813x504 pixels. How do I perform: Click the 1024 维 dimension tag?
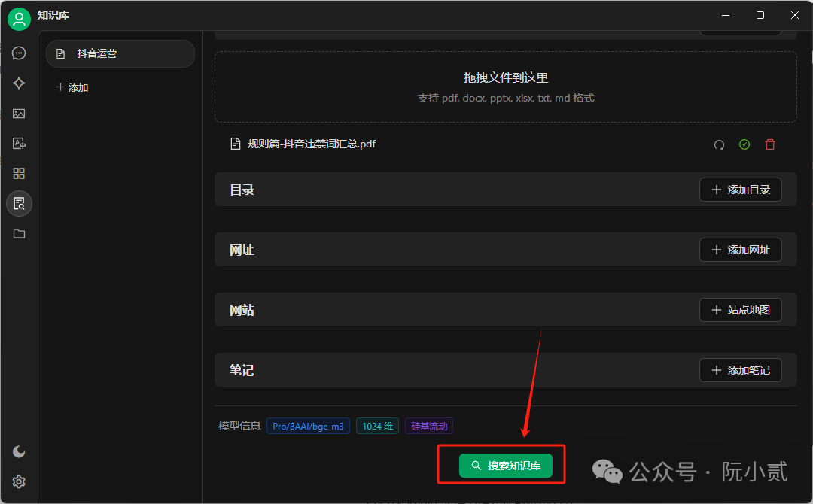pyautogui.click(x=377, y=427)
